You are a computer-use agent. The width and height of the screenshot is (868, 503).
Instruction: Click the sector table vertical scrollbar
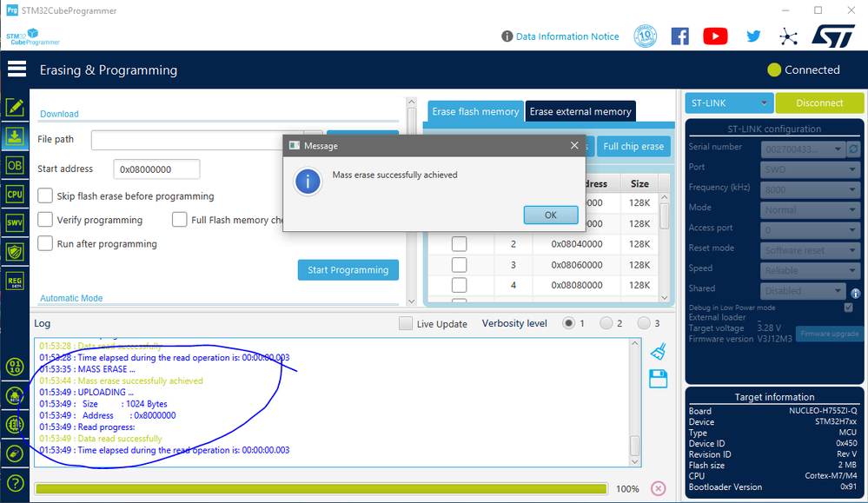pyautogui.click(x=665, y=248)
